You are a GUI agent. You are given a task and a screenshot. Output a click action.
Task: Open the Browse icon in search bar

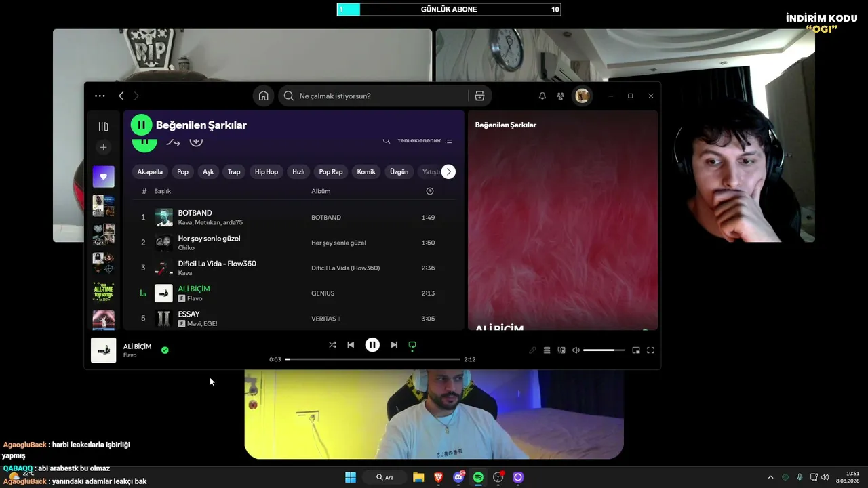pos(479,96)
